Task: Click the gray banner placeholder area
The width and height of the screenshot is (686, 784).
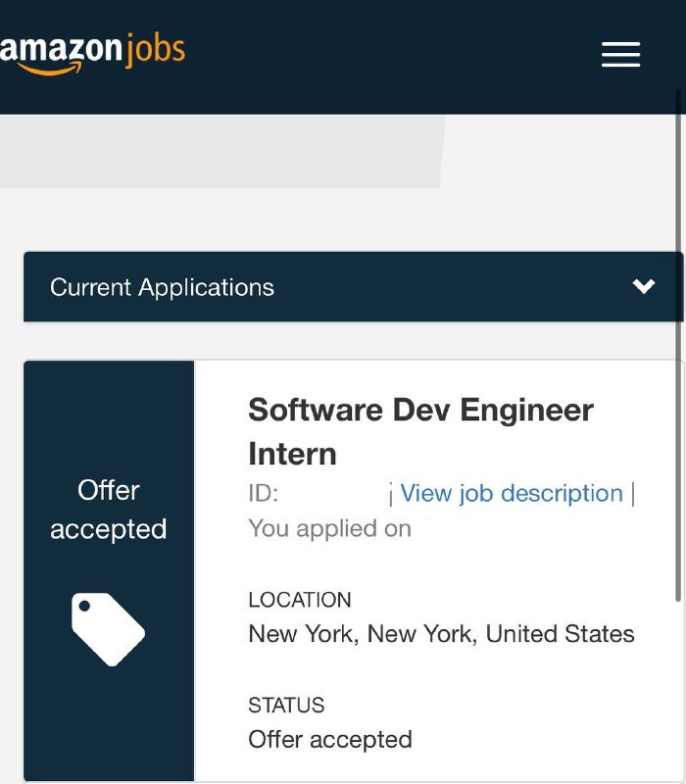Action: 220,152
